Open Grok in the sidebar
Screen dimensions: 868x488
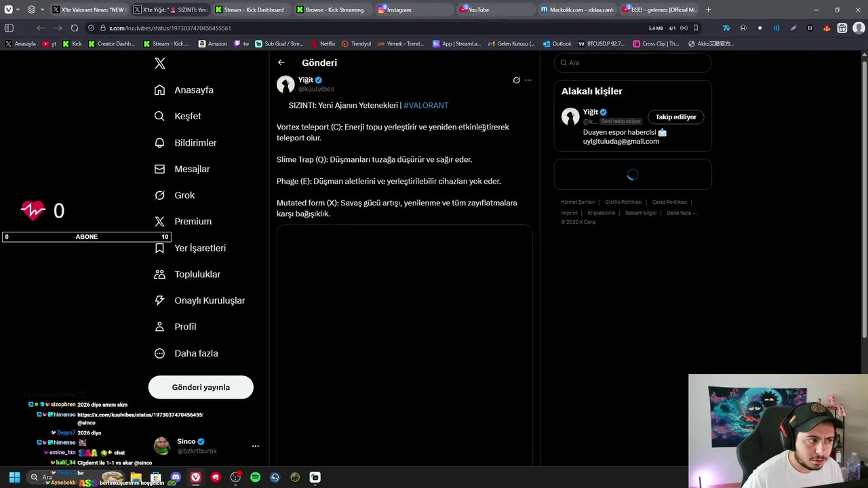click(175, 195)
